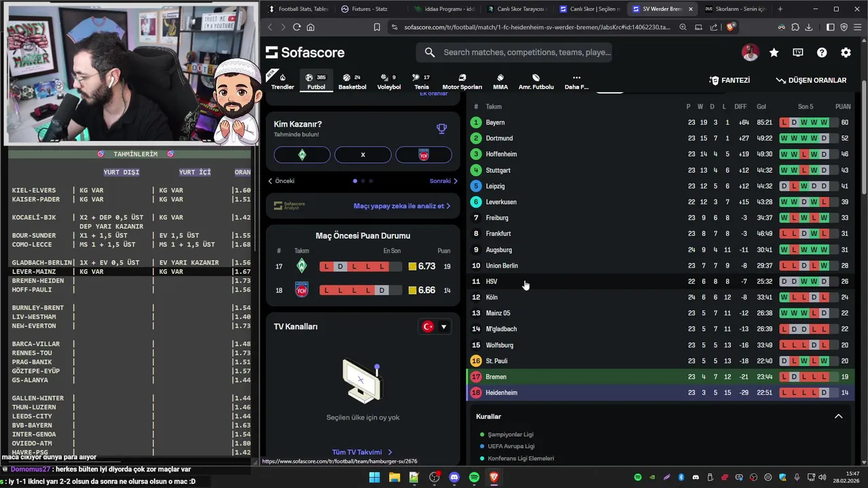The image size is (868, 488).
Task: Open Spotify from the taskbar
Action: point(474,477)
